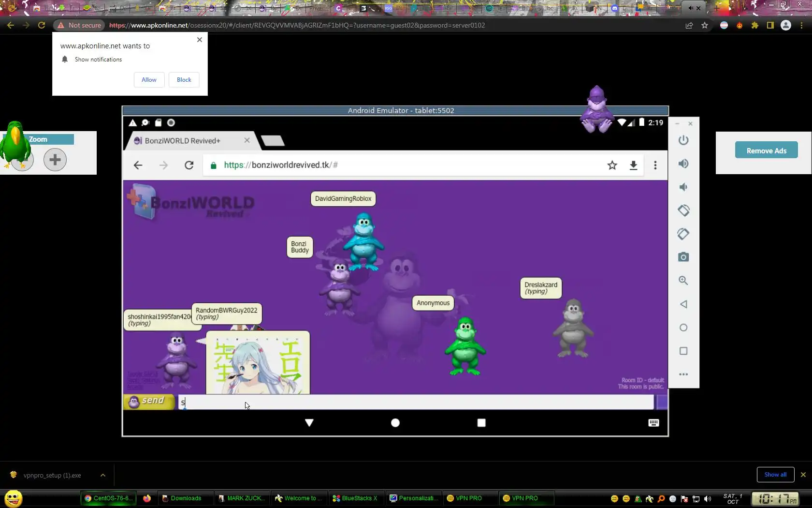Click the Zoom plus button
The width and height of the screenshot is (812, 508).
point(55,160)
